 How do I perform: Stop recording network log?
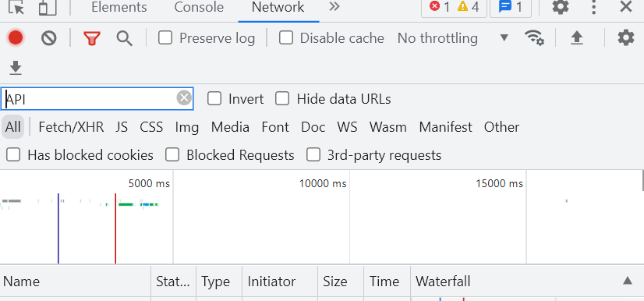[x=16, y=38]
